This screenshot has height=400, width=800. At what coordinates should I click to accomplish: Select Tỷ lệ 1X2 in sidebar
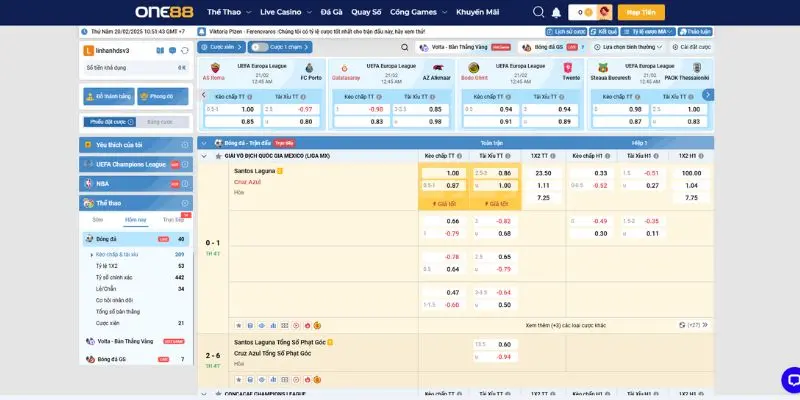coord(107,266)
